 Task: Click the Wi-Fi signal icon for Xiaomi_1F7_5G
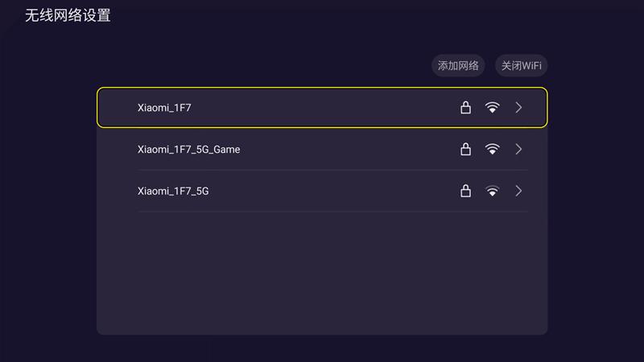(493, 191)
